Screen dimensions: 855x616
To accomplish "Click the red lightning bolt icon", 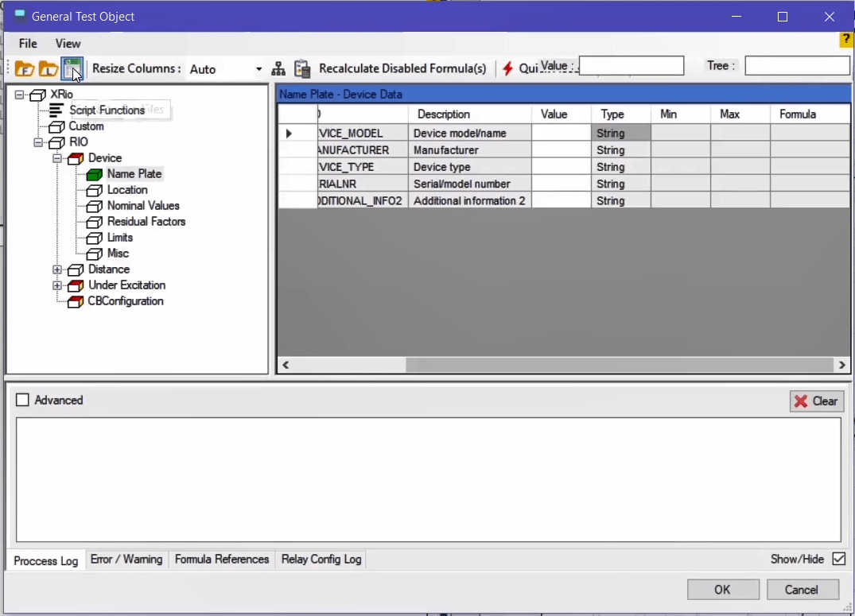I will click(x=507, y=69).
